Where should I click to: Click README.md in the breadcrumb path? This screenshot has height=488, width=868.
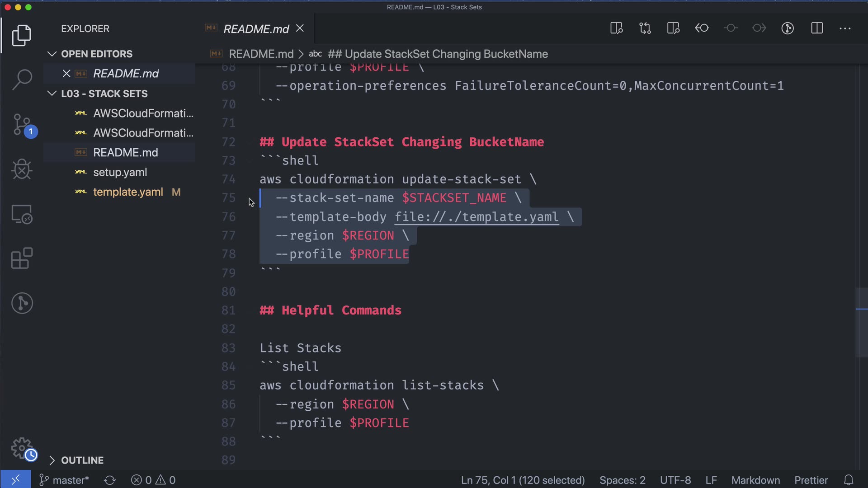coord(261,54)
